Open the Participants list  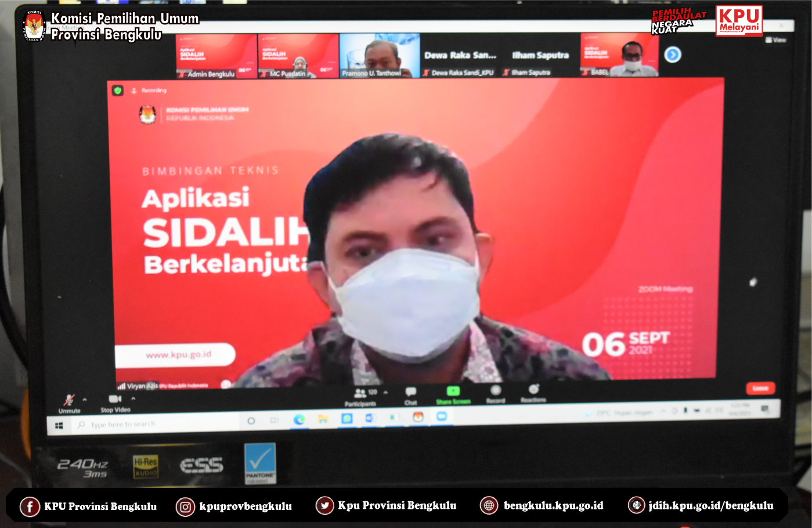pyautogui.click(x=360, y=394)
